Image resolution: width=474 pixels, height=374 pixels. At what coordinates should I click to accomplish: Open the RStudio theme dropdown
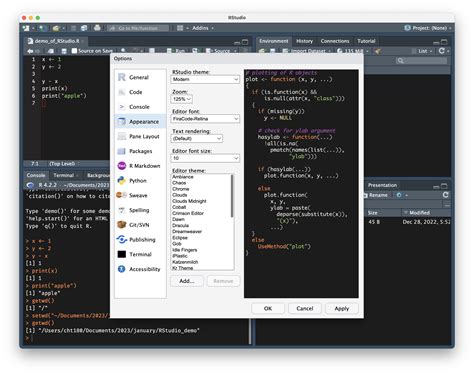[205, 79]
